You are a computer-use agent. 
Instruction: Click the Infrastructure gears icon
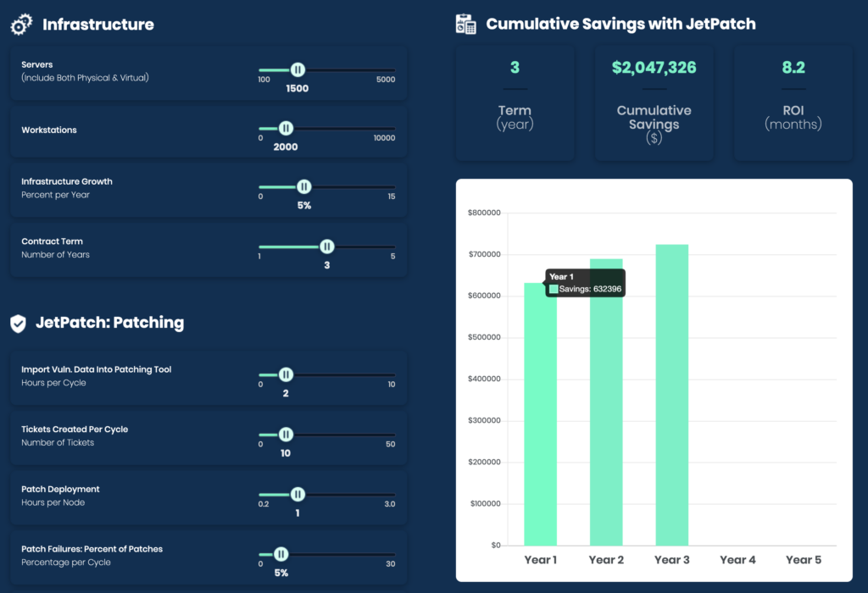tap(21, 25)
